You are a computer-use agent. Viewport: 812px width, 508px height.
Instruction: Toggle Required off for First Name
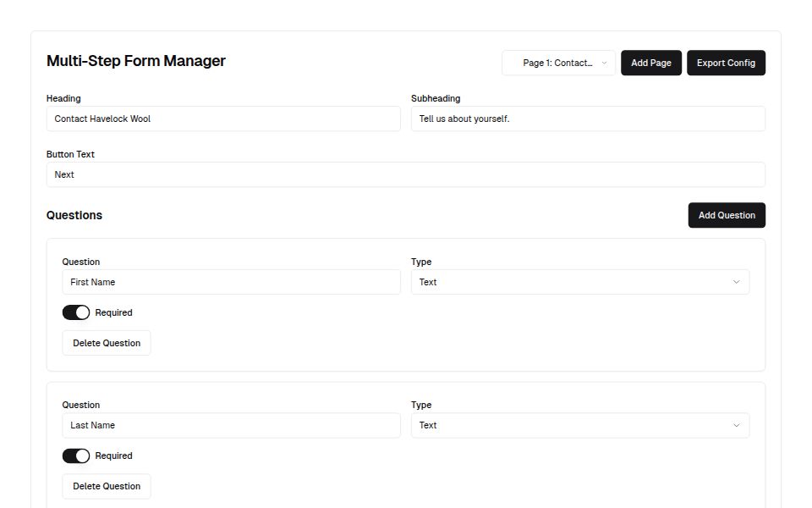coord(76,312)
